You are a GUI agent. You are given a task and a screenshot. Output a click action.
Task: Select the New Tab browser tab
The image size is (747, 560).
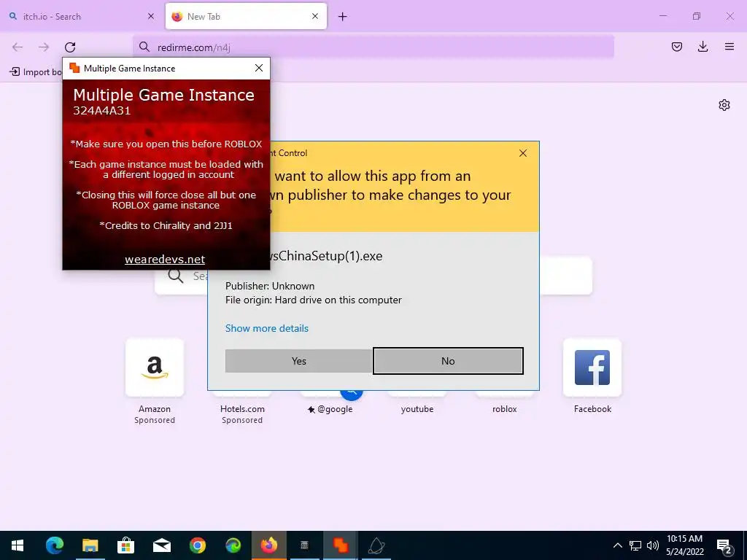(246, 16)
